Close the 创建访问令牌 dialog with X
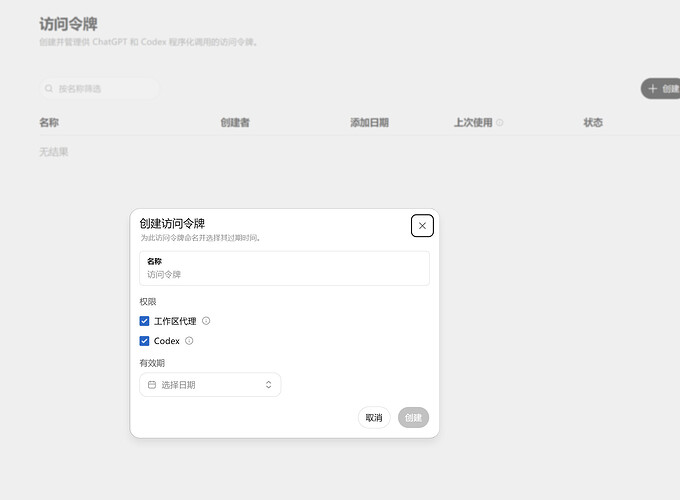 (x=422, y=225)
